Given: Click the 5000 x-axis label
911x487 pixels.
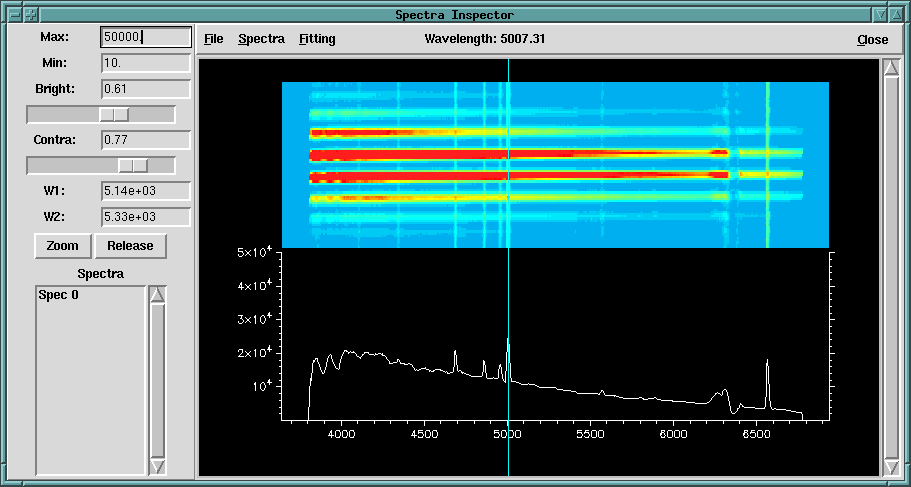Looking at the screenshot, I should pyautogui.click(x=507, y=434).
